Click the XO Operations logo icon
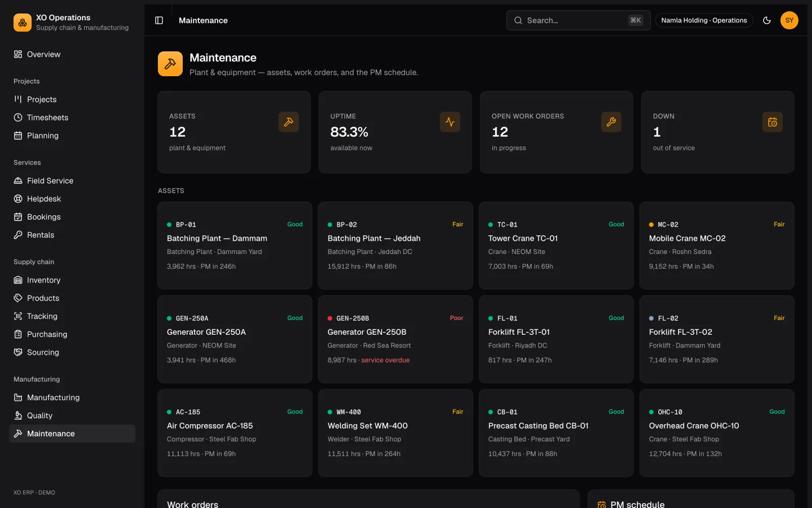Screen dimensions: 812x508 click(22, 22)
